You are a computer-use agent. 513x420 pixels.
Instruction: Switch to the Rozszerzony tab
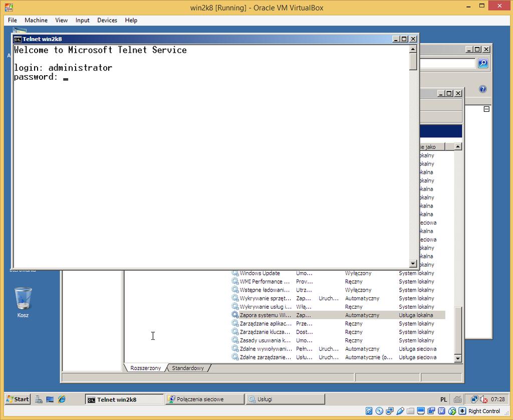[146, 368]
